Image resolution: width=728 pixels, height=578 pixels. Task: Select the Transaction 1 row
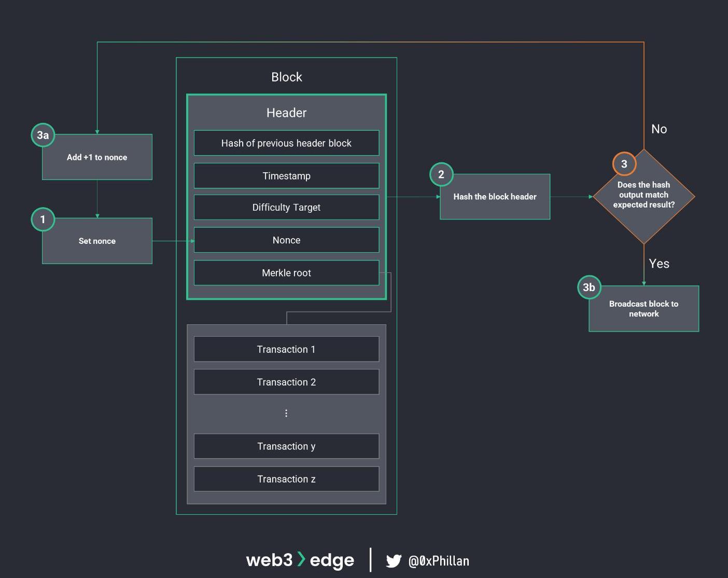[286, 350]
